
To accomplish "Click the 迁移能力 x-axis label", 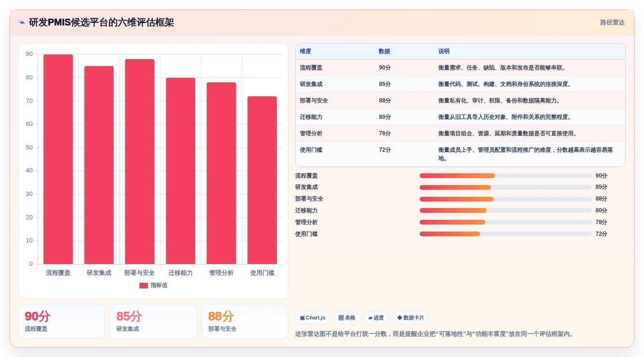I will [181, 273].
